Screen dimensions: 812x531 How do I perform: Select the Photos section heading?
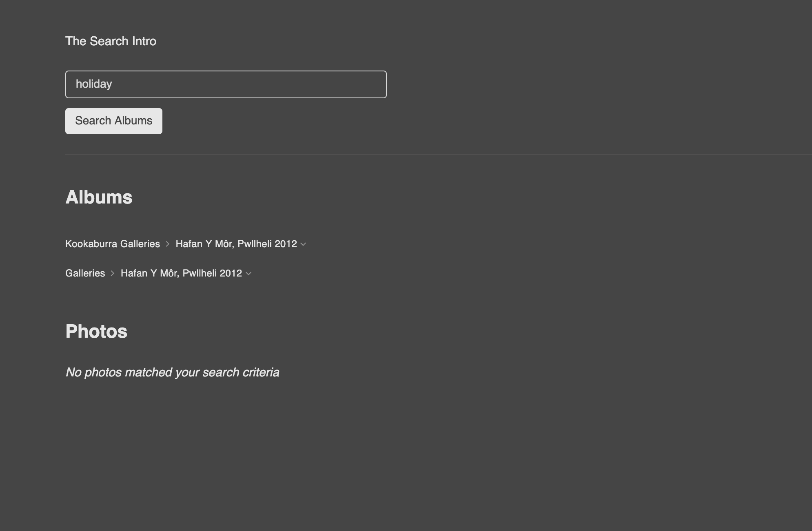coord(96,331)
